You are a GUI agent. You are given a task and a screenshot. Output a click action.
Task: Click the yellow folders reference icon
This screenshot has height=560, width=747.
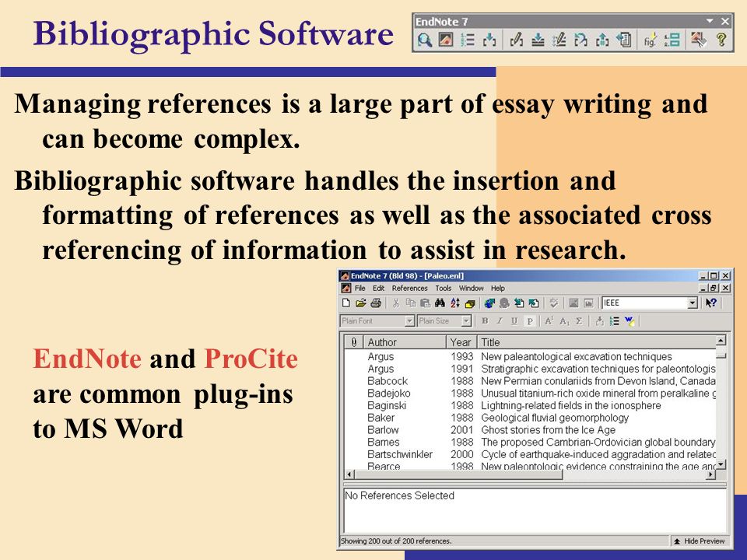coord(470,303)
